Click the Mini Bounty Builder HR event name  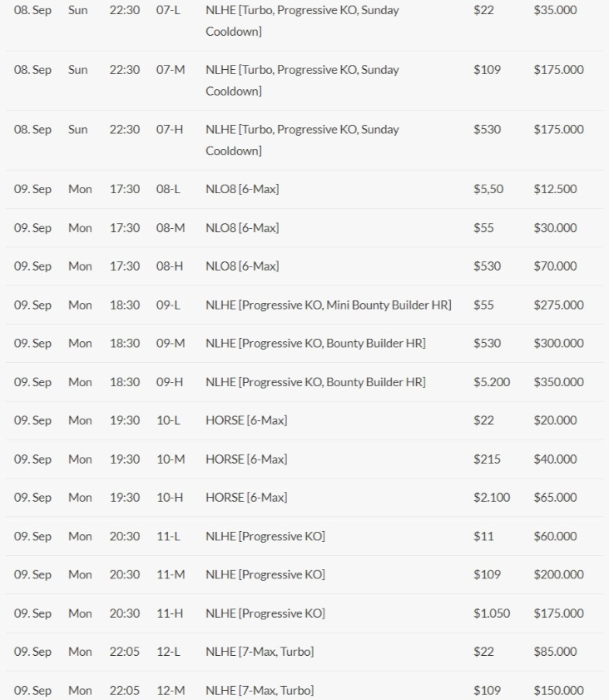coord(328,305)
